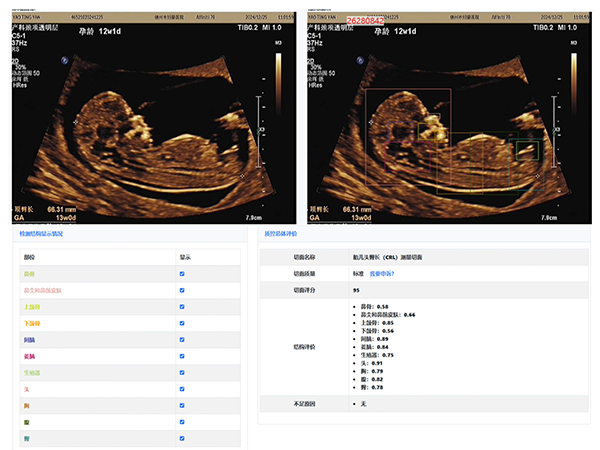Uncheck the 鼻尖和鼻前皮肤 display checkbox
Image resolution: width=600 pixels, height=450 pixels.
(181, 290)
